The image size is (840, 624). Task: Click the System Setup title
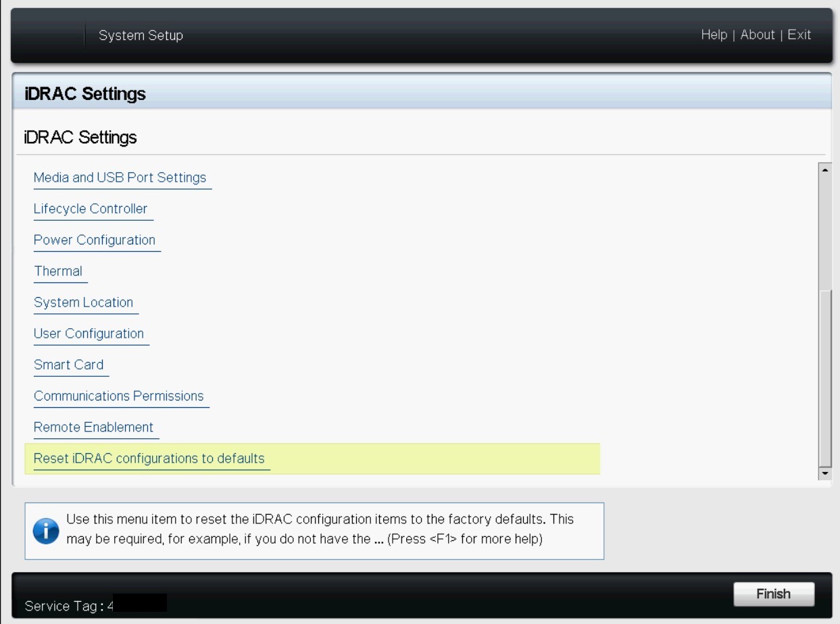click(141, 35)
